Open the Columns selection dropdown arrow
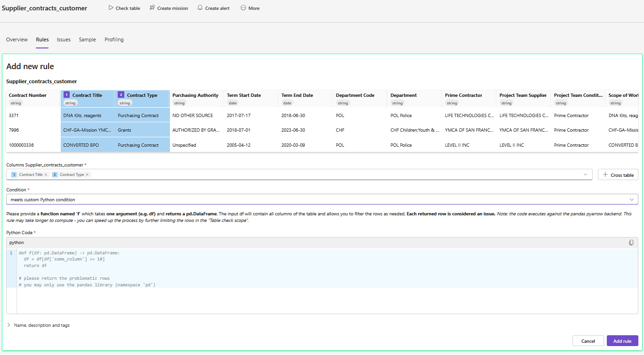Screen dimensions: 644x355 pos(586,174)
